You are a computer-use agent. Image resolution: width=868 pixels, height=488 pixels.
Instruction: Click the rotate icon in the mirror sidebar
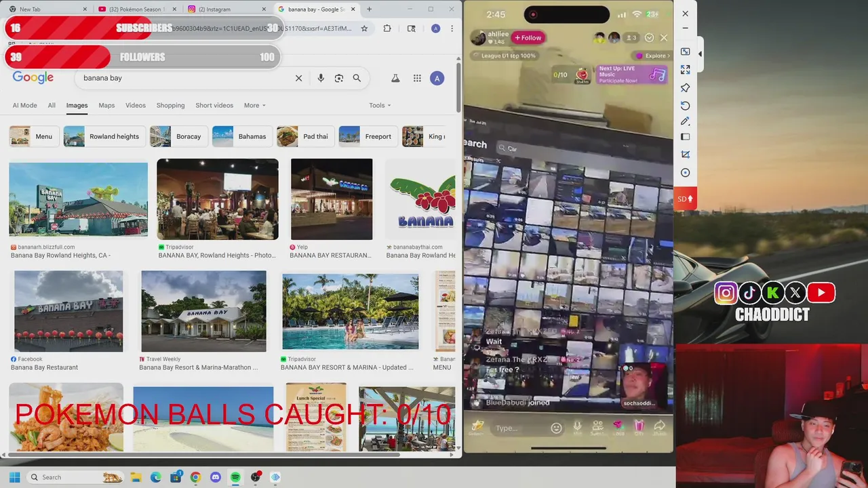tap(685, 105)
